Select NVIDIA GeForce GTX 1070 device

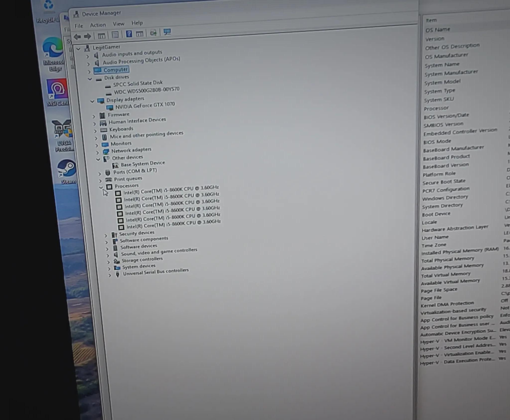145,105
